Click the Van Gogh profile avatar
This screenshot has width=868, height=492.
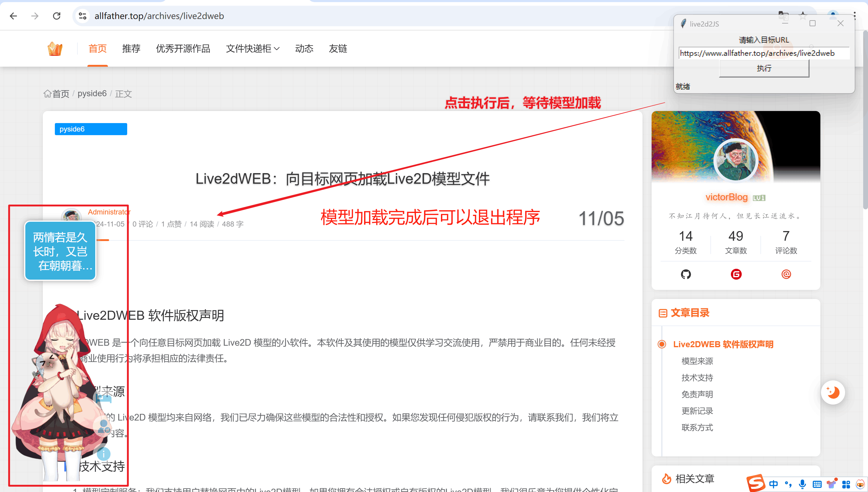pyautogui.click(x=736, y=160)
